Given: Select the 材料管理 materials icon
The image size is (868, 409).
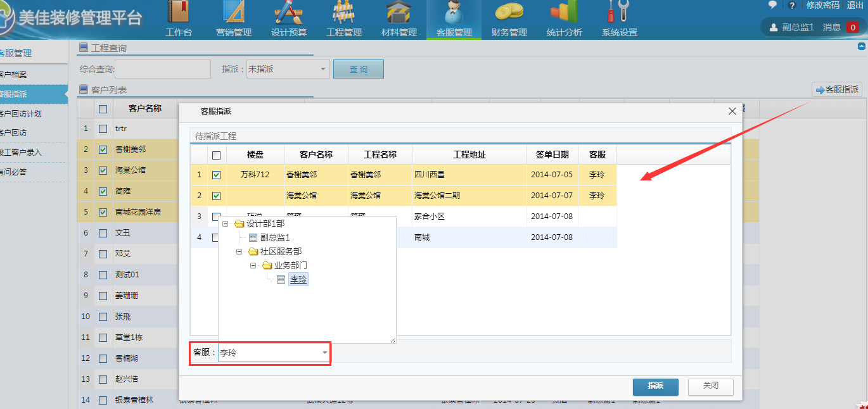Looking at the screenshot, I should [399, 13].
